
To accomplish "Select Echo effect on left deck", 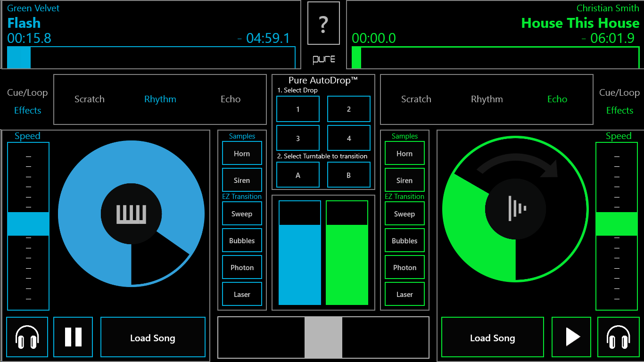I will (231, 99).
